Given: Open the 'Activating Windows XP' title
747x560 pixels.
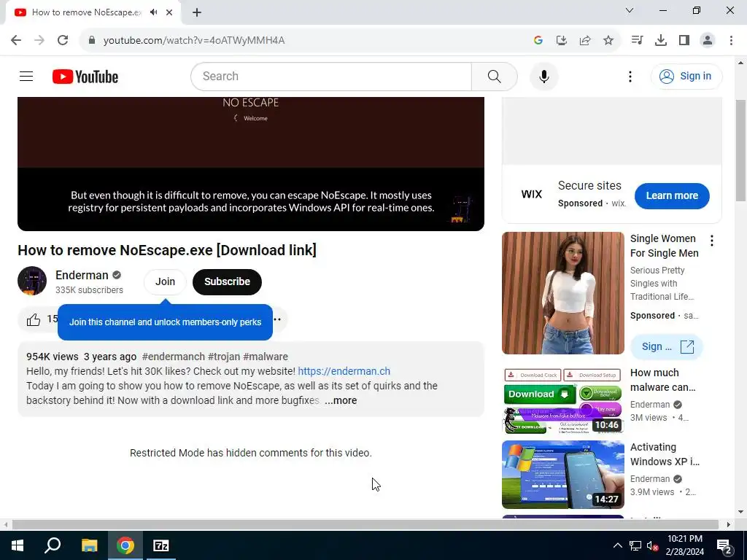Looking at the screenshot, I should pos(665,454).
